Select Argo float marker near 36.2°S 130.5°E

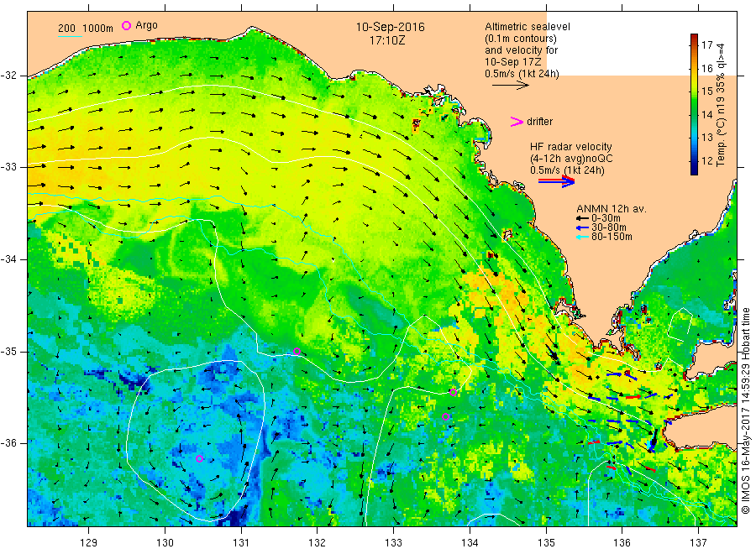(x=199, y=458)
